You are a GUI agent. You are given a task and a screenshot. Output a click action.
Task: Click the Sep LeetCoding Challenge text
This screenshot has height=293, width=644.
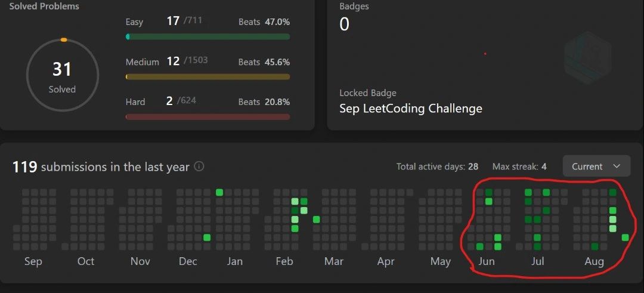click(x=410, y=109)
